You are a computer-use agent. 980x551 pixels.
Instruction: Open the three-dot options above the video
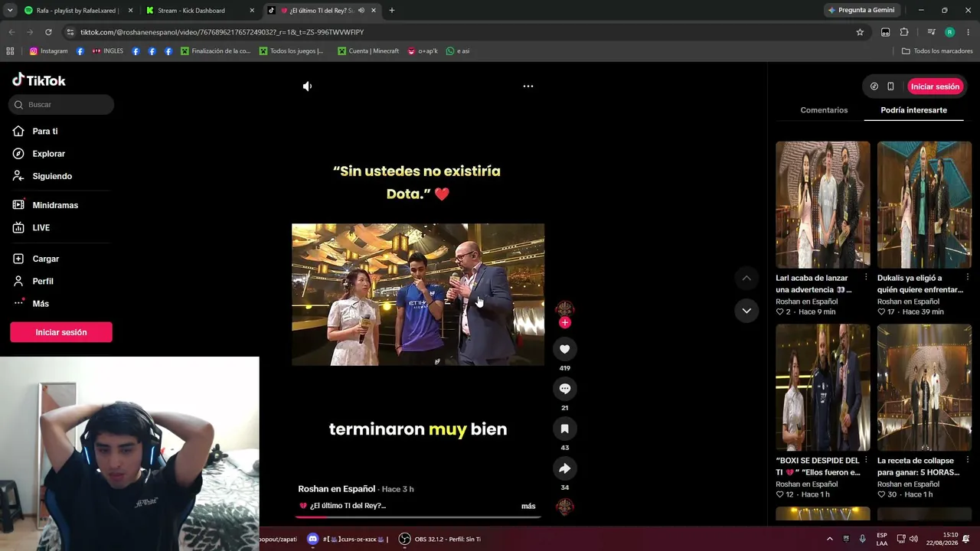point(528,86)
